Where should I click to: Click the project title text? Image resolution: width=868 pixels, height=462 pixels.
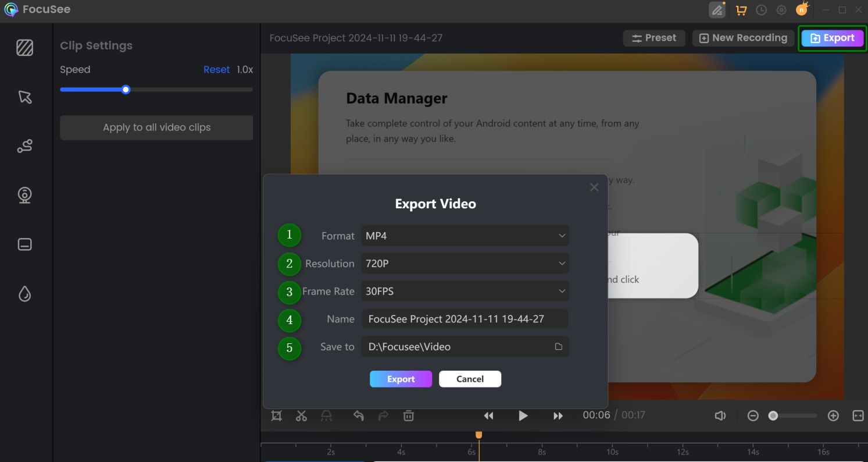(x=356, y=38)
